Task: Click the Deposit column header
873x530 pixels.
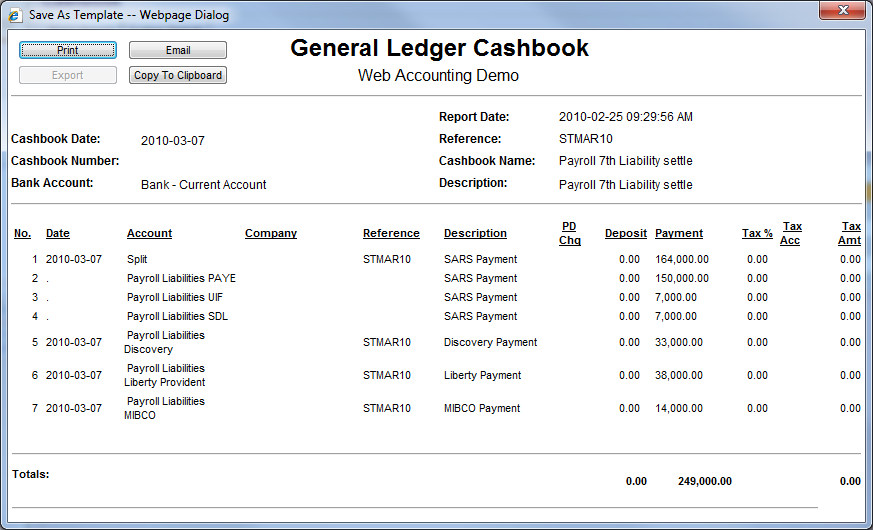Action: [x=626, y=233]
